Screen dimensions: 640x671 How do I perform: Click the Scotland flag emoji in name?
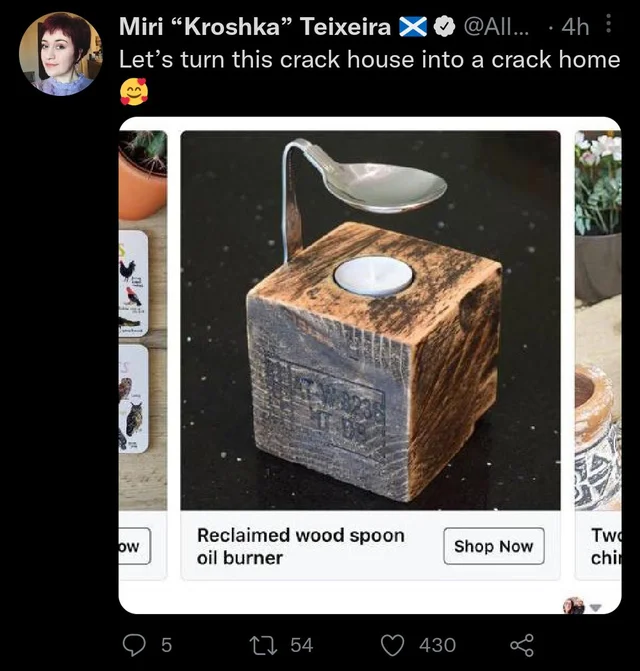click(413, 27)
